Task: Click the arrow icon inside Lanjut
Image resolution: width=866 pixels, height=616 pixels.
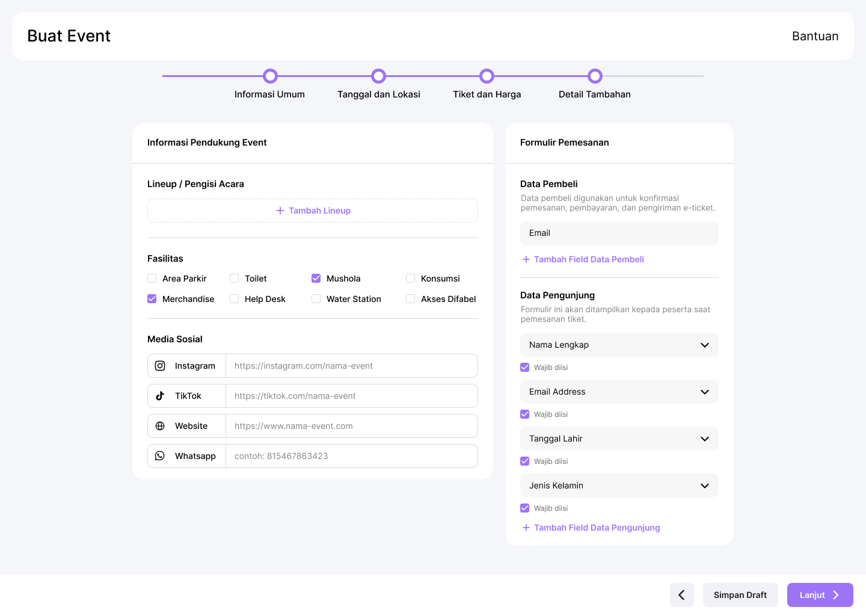Action: pos(836,595)
